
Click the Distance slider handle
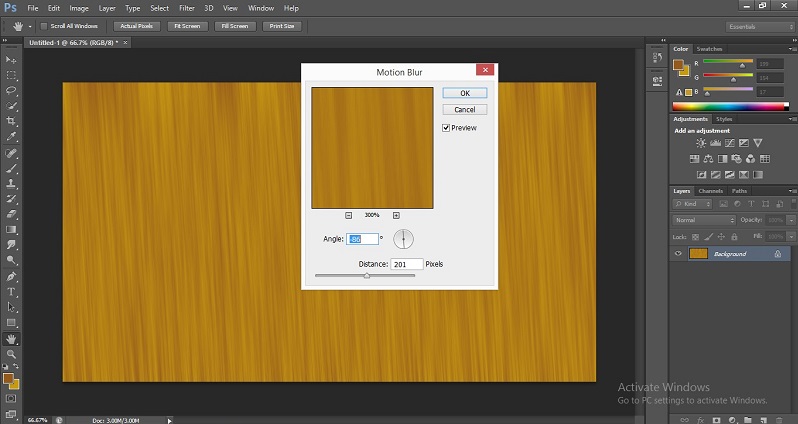coord(367,275)
